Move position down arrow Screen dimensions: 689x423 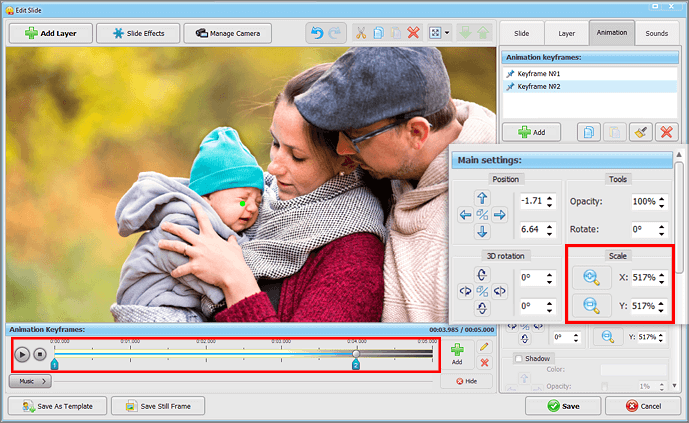[x=482, y=231]
